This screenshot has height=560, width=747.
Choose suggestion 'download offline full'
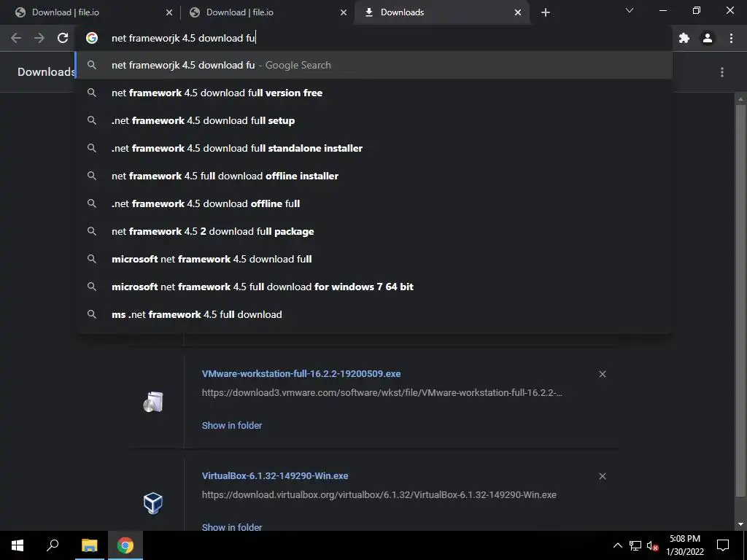[374, 203]
